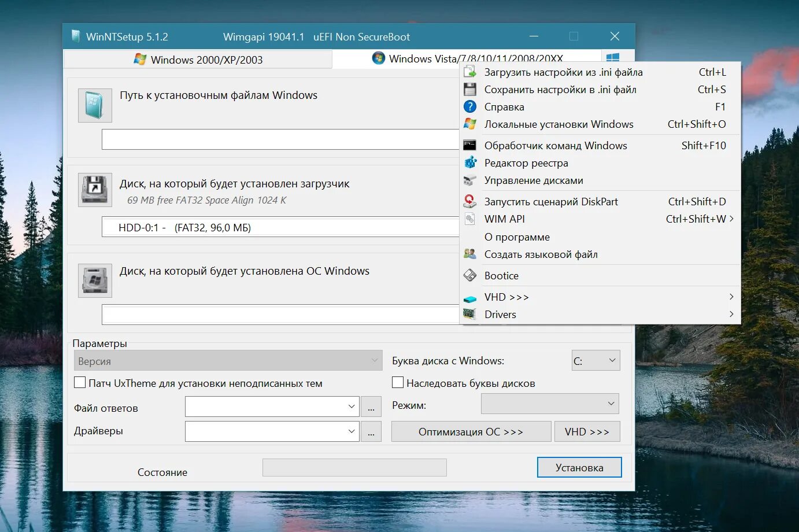
Task: Select the HDD-0:1 boot drive field
Action: 281,227
